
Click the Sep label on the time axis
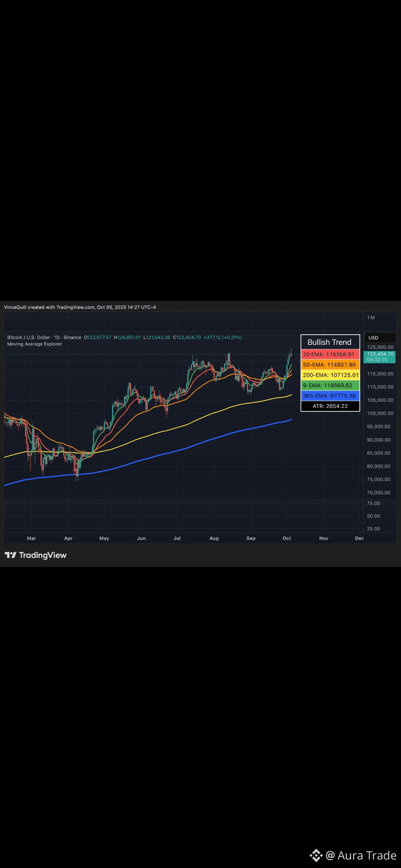coord(251,538)
